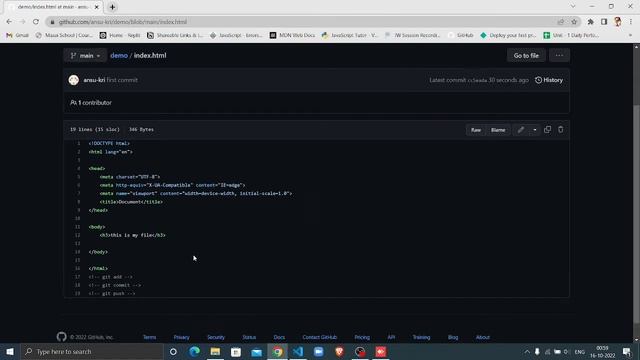This screenshot has width=640, height=360.
Task: Open Microsoft Store from the taskbar
Action: point(236,351)
